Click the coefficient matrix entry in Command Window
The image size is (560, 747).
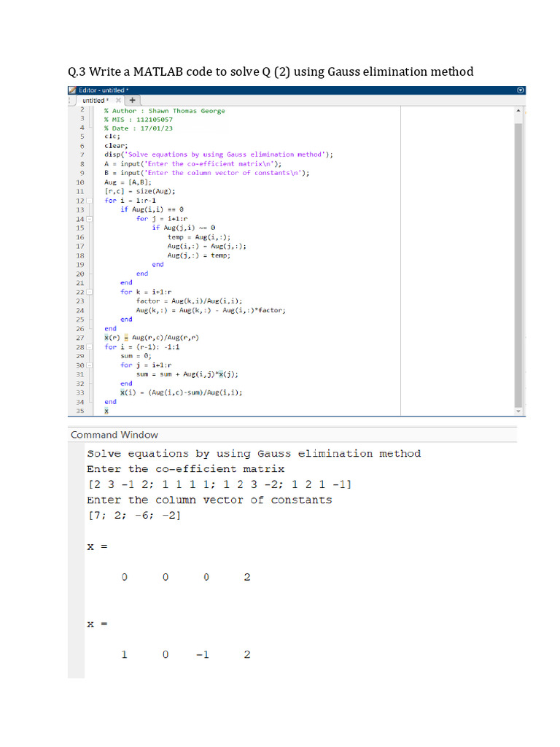point(219,484)
